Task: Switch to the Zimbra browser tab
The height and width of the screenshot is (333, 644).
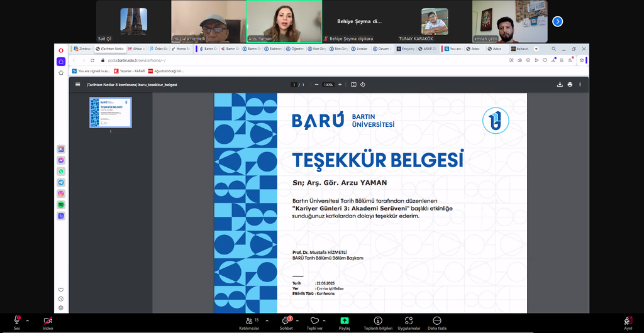Action: point(82,49)
